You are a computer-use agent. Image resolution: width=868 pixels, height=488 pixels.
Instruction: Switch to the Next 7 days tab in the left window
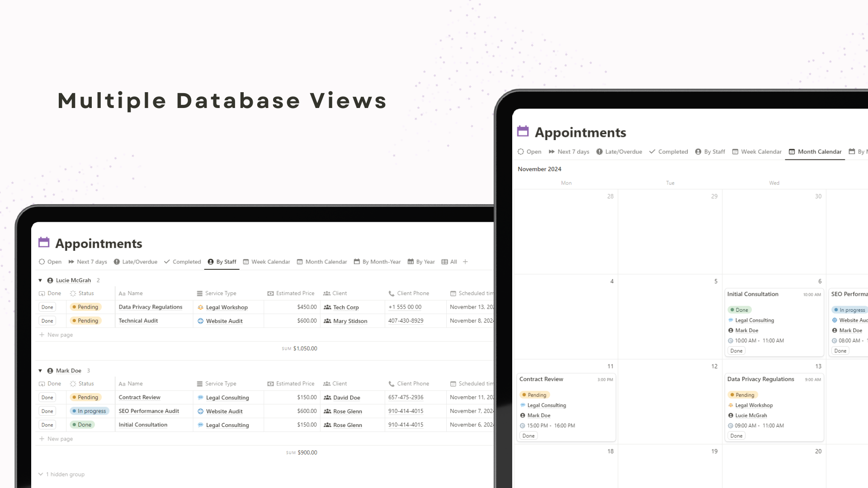(x=88, y=262)
